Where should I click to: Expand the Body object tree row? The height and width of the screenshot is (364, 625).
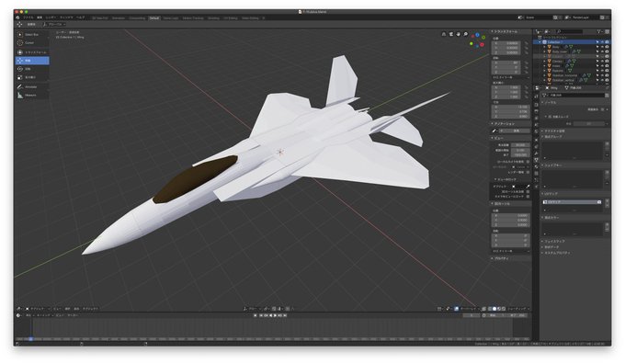pos(544,47)
